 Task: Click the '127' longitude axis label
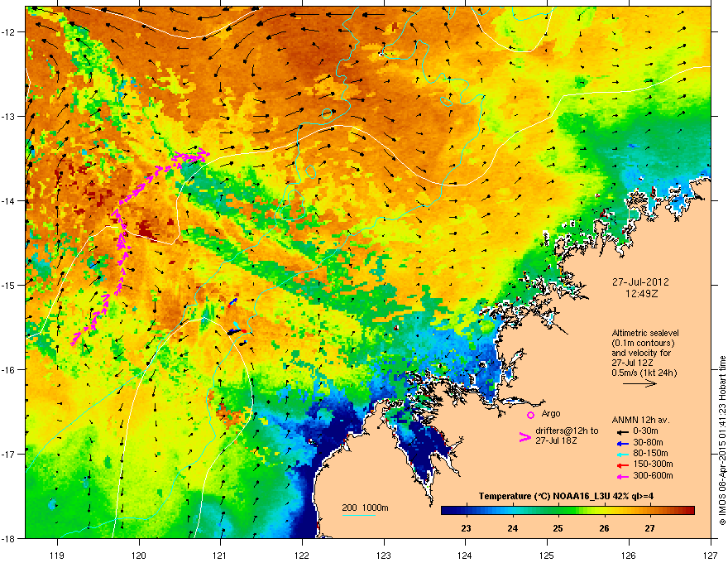pos(711,555)
